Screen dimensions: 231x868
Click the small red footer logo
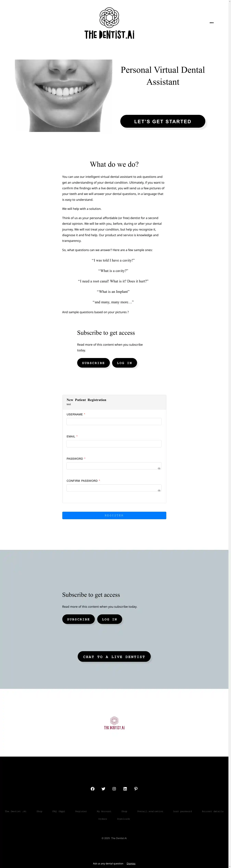pos(114,723)
